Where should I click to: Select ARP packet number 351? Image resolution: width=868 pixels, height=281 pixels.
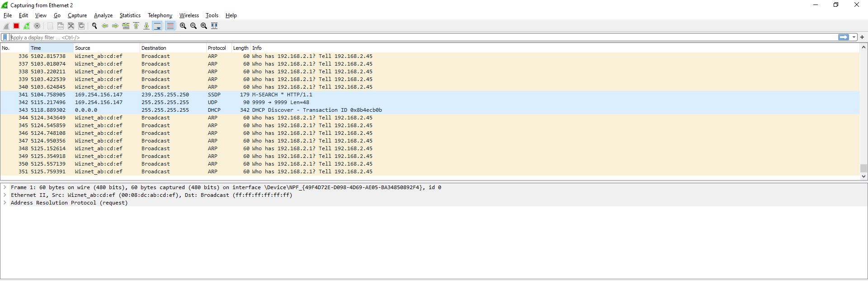click(429, 171)
